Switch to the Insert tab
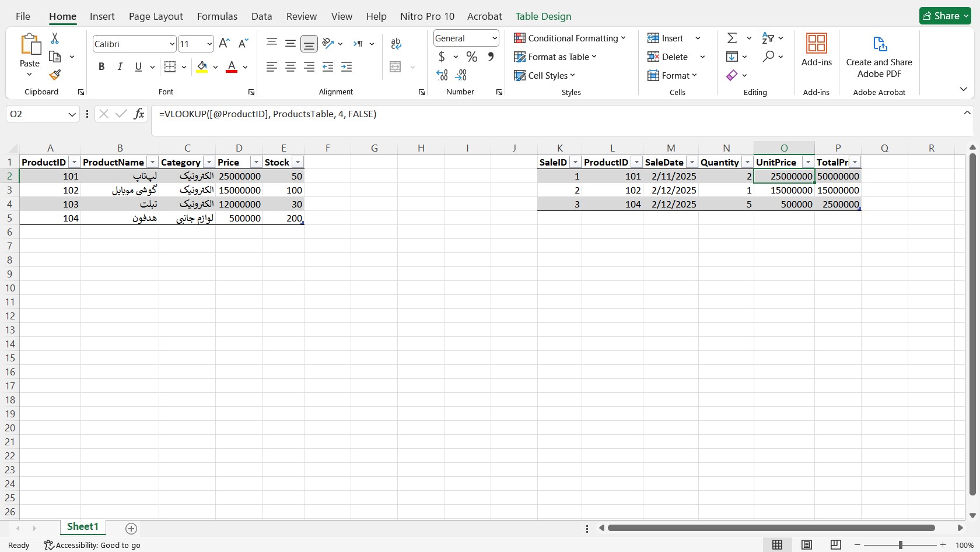This screenshot has height=552, width=980. coord(102,16)
